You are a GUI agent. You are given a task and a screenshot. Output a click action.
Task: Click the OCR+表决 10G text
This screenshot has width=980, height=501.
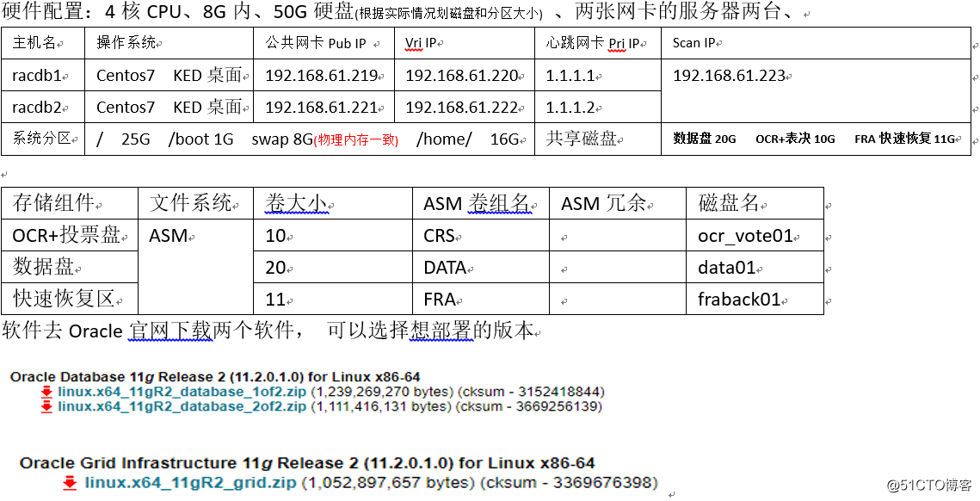[795, 139]
